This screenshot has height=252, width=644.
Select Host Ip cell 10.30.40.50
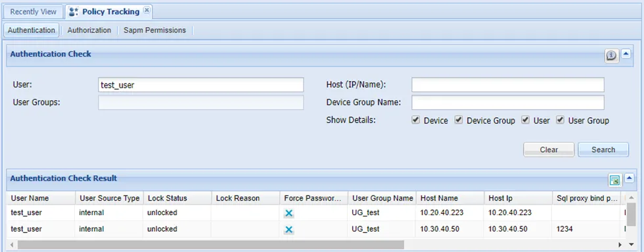point(518,229)
